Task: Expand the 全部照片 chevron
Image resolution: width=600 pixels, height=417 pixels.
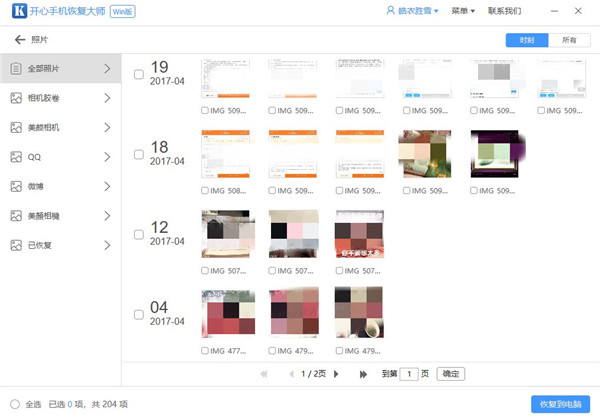Action: click(x=107, y=69)
